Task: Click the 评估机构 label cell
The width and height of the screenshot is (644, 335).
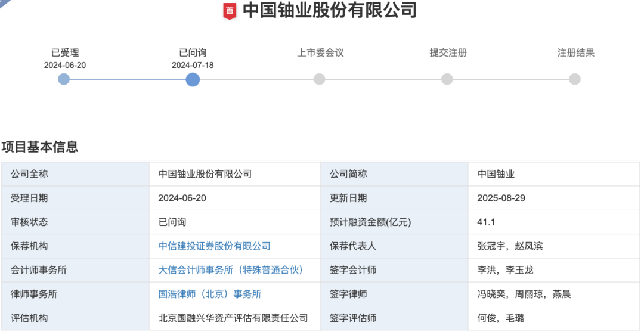Action: [x=75, y=318]
